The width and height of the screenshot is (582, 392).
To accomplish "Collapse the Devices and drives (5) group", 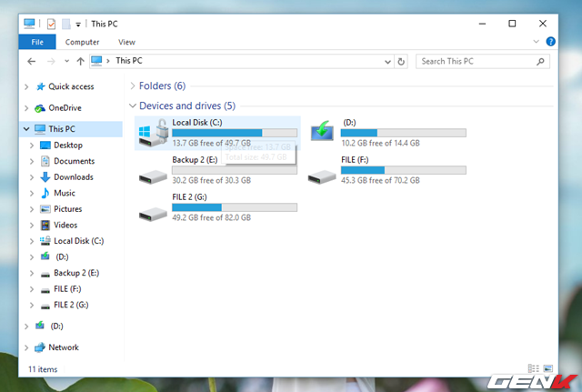I will [133, 106].
